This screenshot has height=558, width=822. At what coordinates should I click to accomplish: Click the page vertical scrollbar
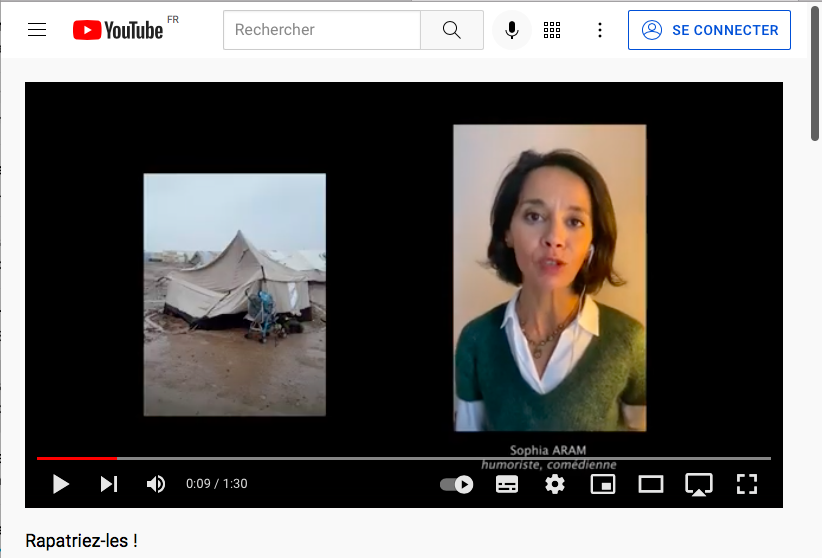[815, 73]
